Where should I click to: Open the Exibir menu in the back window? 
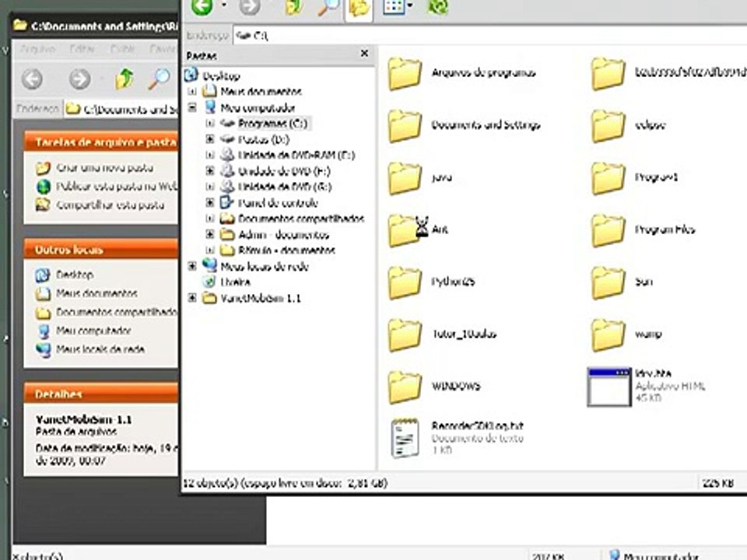122,49
